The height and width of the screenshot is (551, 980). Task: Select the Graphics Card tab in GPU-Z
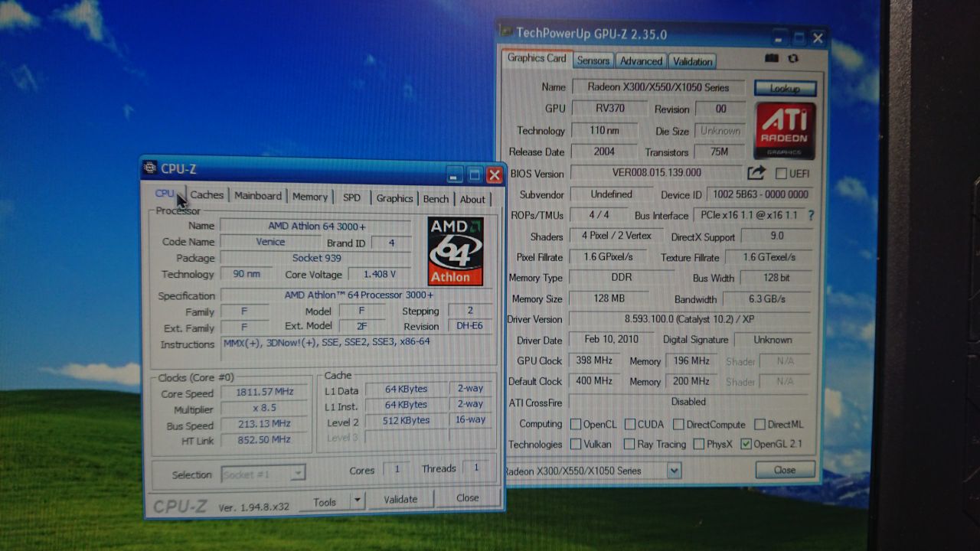537,58
